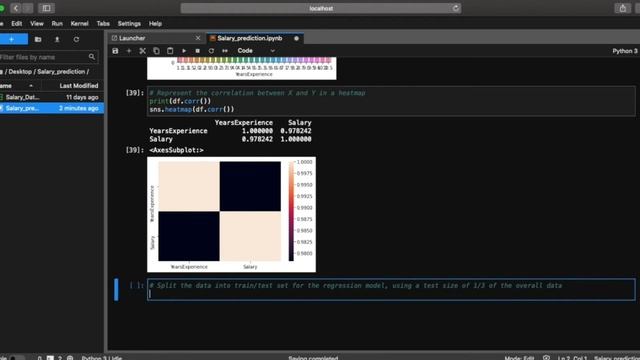Click the blue new launcher plus button
Screen dimensions: 640x360
(x=13, y=39)
